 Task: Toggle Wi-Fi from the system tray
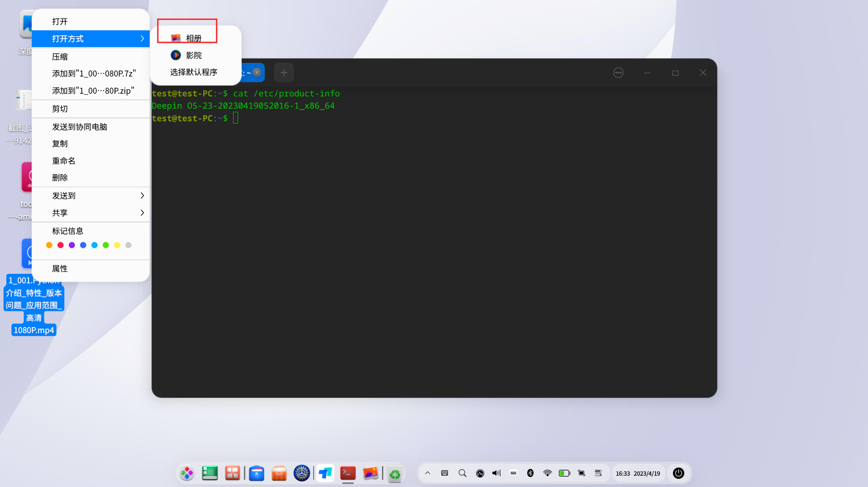pyautogui.click(x=548, y=473)
